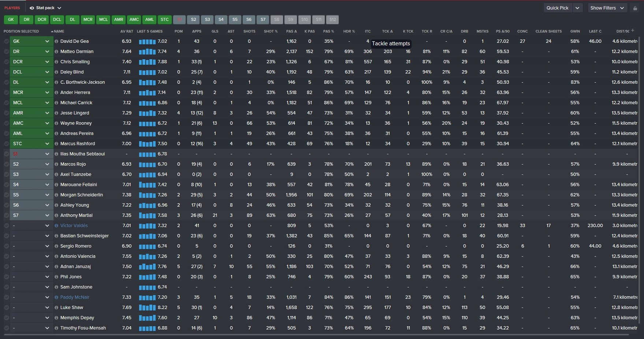Viewport: 644px width, 339px height.
Task: Expand the Quick Pick arrow menu
Action: coord(577,8)
